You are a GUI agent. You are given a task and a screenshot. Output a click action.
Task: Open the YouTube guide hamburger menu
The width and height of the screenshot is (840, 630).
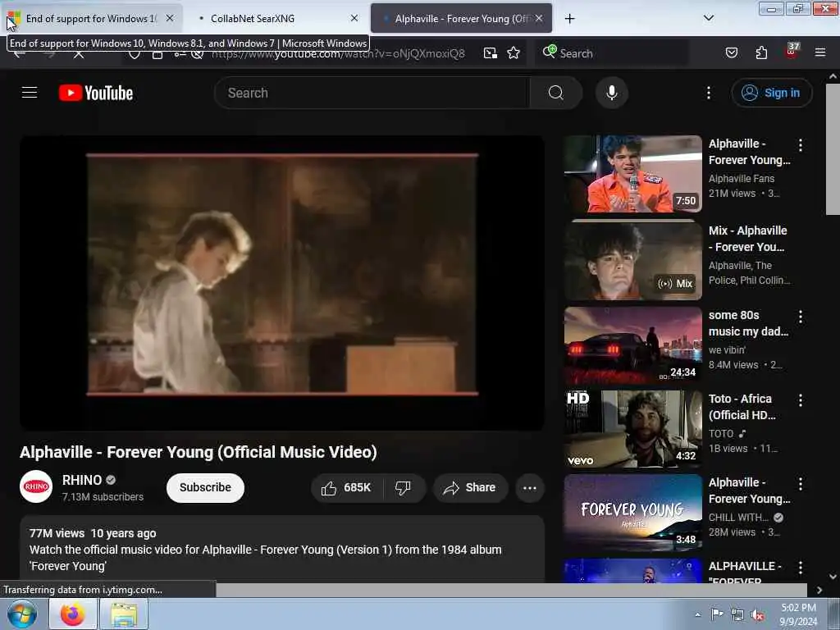coord(30,93)
